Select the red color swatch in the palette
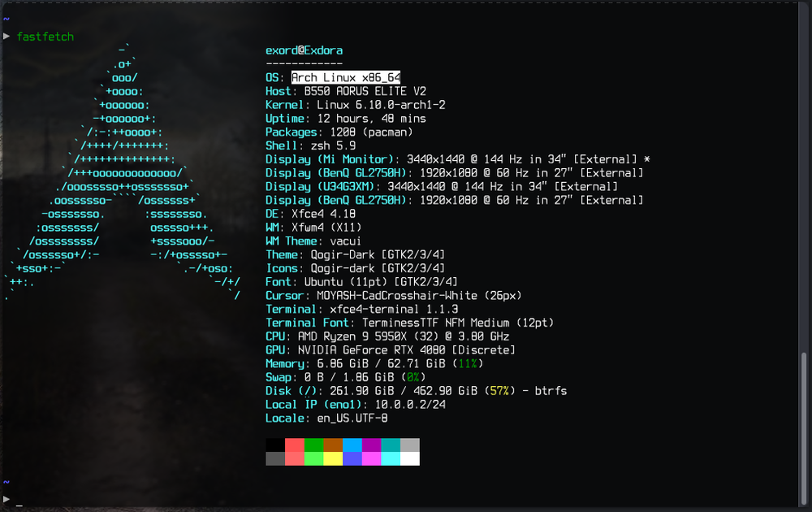 296,445
